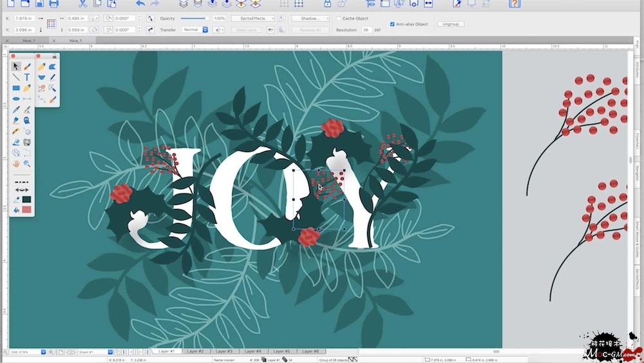The width and height of the screenshot is (644, 363).
Task: Open the Transfer mode Normal dropdown
Action: pos(195,30)
